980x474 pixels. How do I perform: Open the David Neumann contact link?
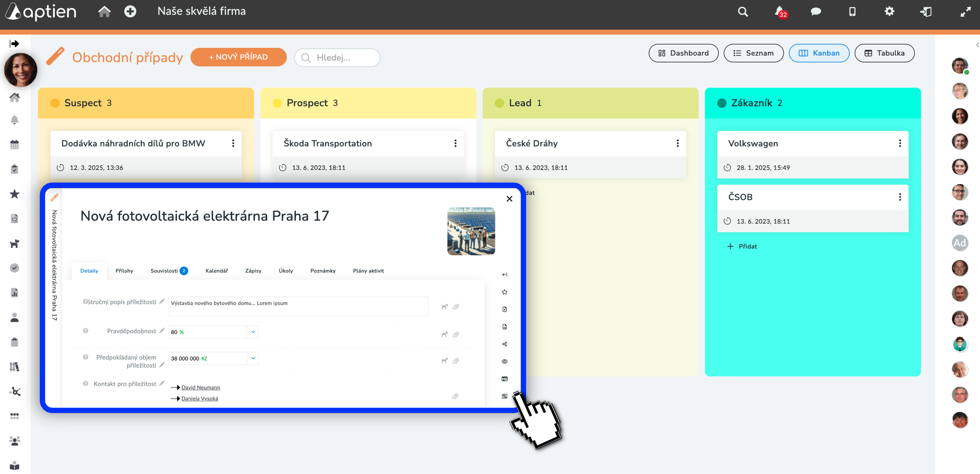200,387
